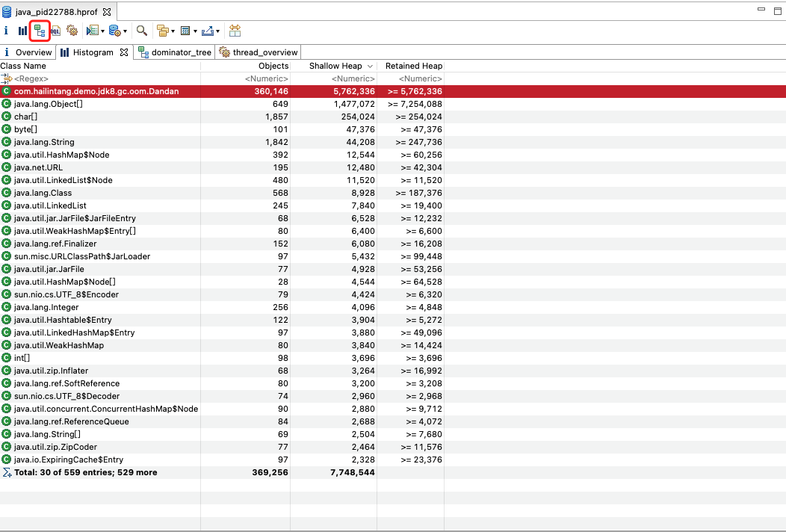Expand the Calculate retained size dropdown arrow
The height and width of the screenshot is (532, 786).
tap(195, 31)
